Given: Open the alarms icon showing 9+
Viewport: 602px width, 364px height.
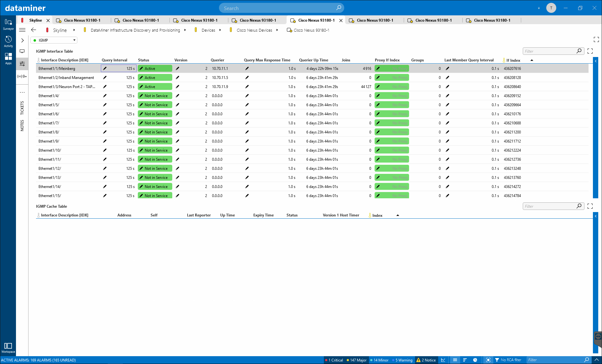Looking at the screenshot, I should pos(22,76).
